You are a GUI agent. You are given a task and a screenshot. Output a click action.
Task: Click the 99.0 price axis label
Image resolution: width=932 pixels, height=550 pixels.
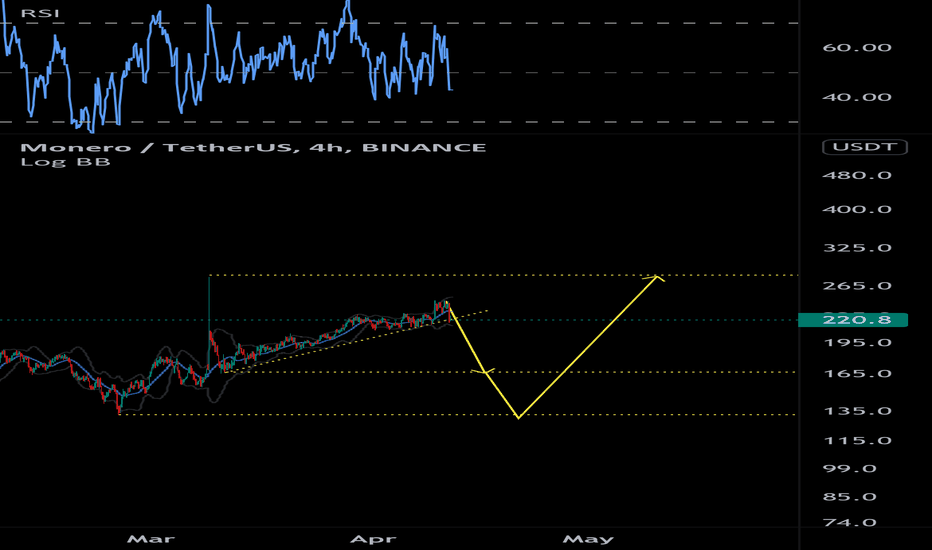click(x=849, y=469)
